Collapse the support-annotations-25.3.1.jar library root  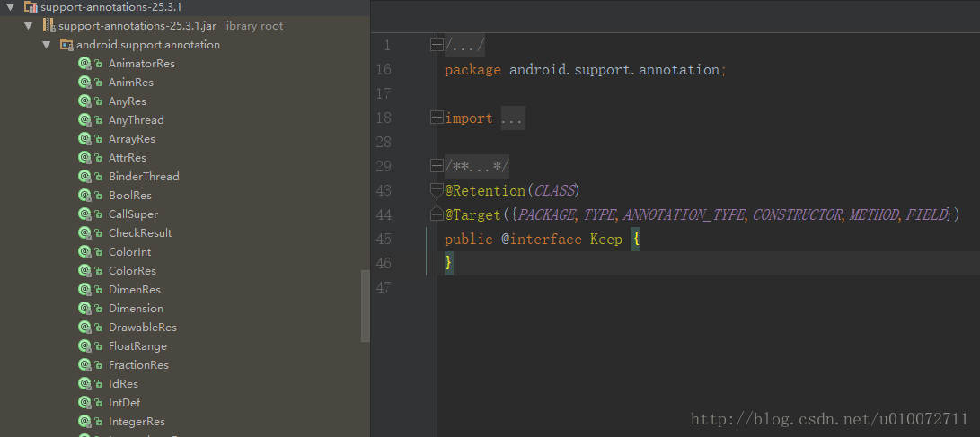coord(28,26)
